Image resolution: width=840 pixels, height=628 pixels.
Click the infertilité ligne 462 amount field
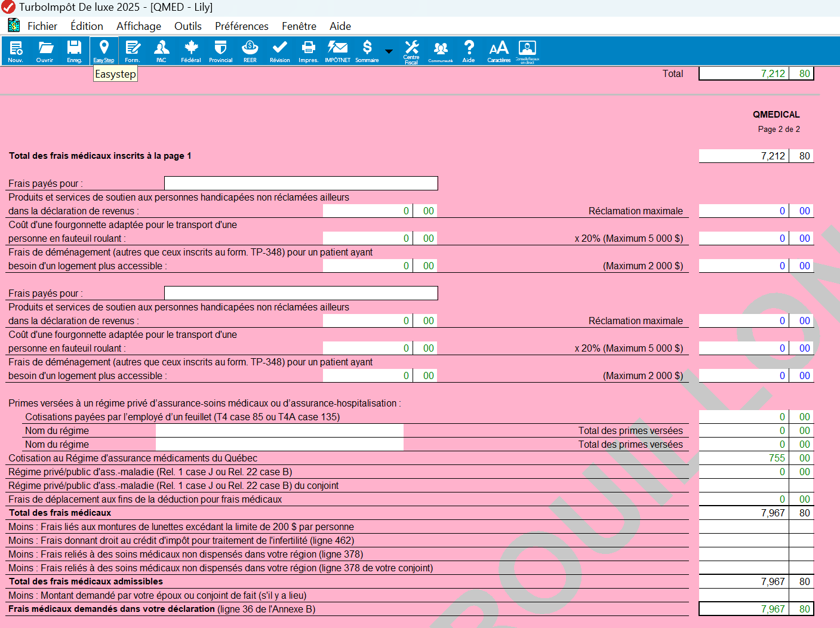point(756,540)
